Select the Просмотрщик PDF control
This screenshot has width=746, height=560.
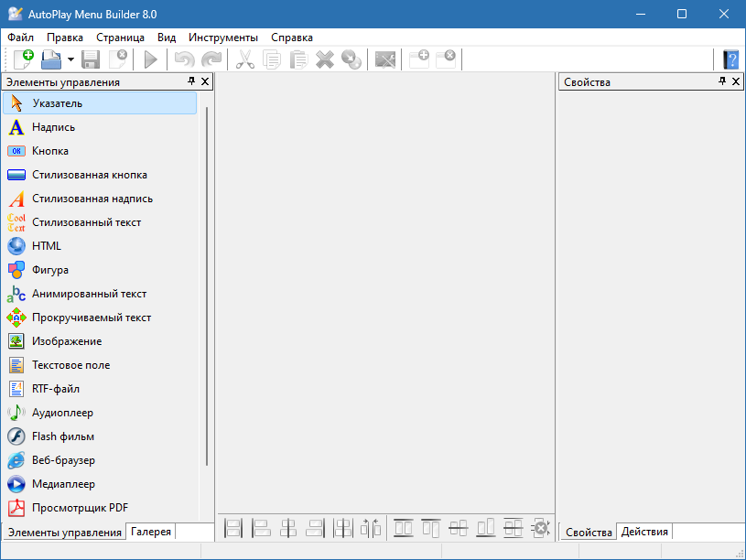pyautogui.click(x=100, y=508)
